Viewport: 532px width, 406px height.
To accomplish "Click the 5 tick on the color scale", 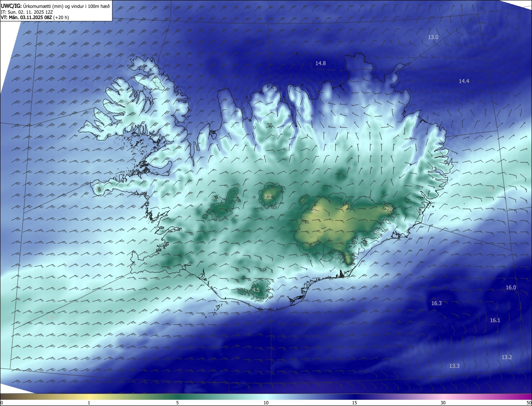I will pos(177,403).
